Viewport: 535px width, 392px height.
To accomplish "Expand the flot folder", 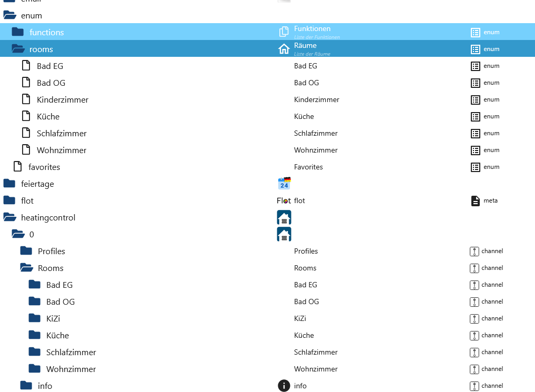I will coord(9,200).
